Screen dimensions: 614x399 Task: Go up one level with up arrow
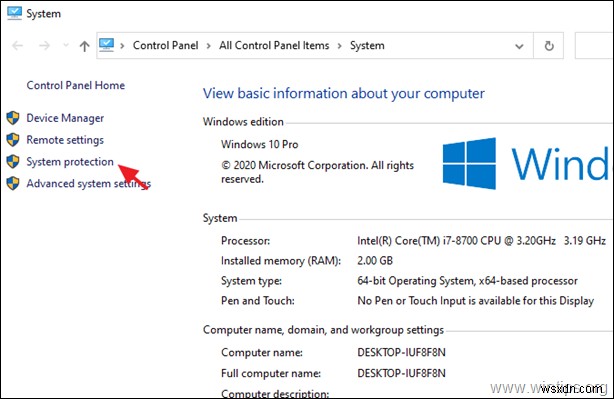click(84, 46)
